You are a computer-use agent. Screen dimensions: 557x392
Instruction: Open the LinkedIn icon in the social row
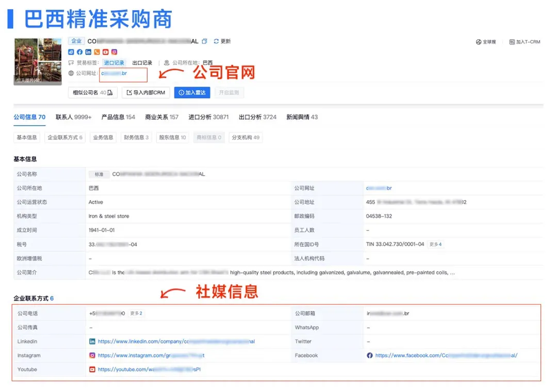88,52
